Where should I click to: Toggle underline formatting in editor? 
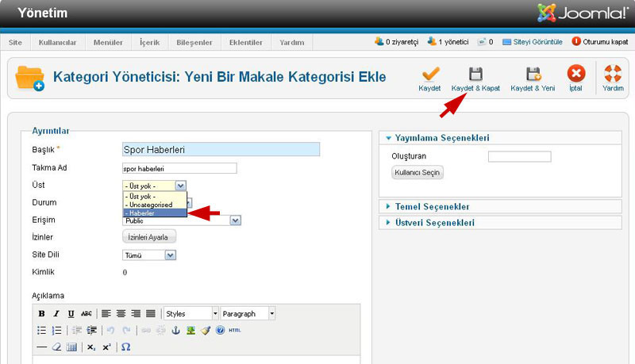(x=71, y=313)
